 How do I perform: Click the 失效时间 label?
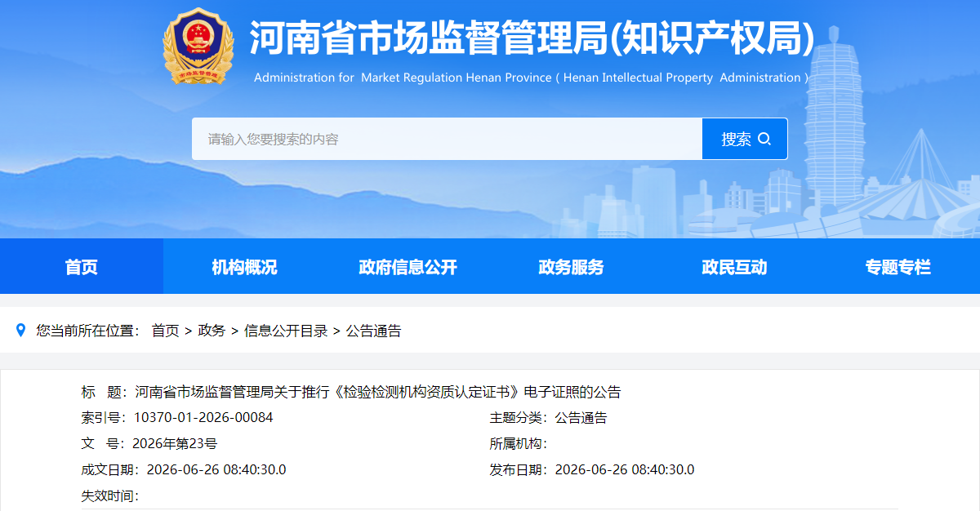pyautogui.click(x=110, y=496)
